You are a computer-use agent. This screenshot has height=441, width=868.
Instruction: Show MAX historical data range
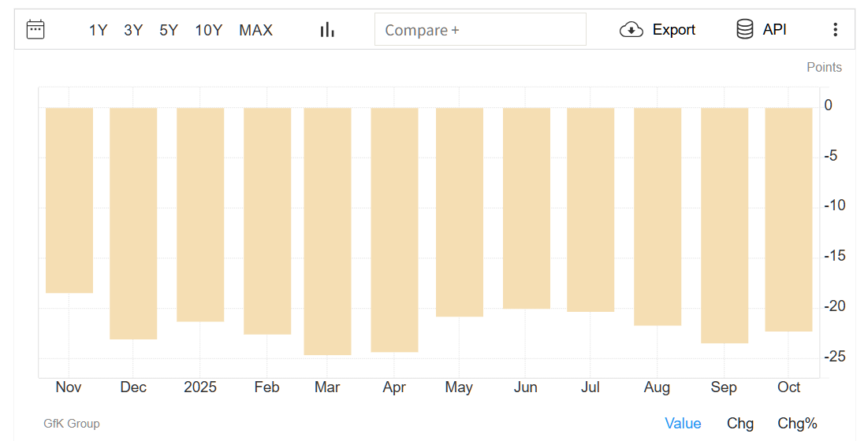pos(255,30)
